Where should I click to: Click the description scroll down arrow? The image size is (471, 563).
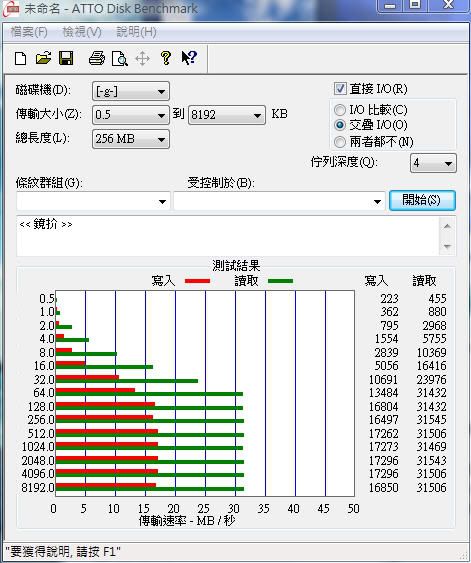coord(447,246)
